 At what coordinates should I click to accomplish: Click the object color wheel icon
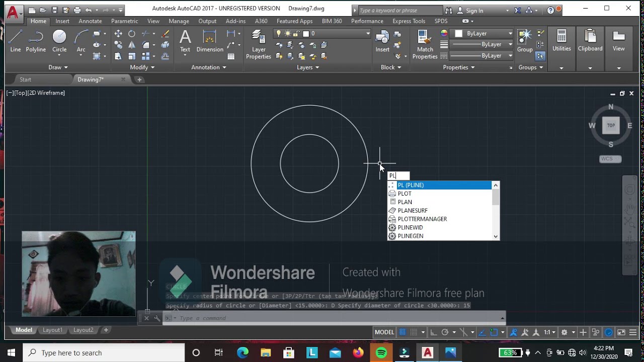tap(444, 33)
